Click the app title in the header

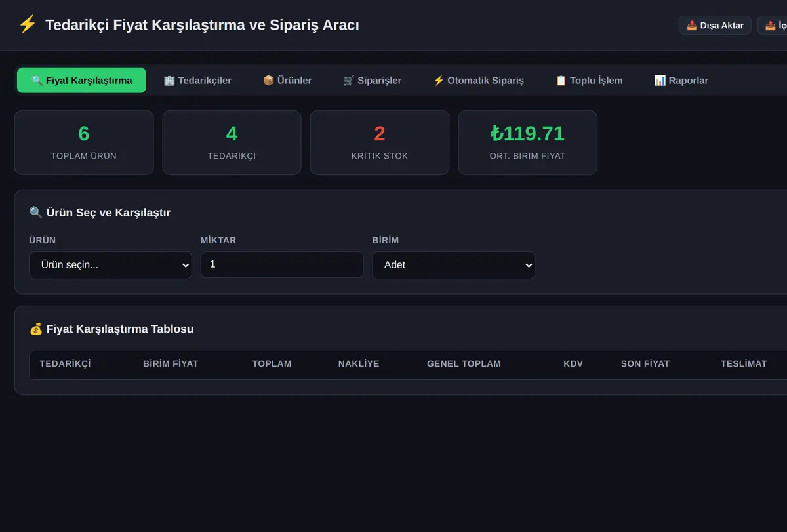[202, 25]
